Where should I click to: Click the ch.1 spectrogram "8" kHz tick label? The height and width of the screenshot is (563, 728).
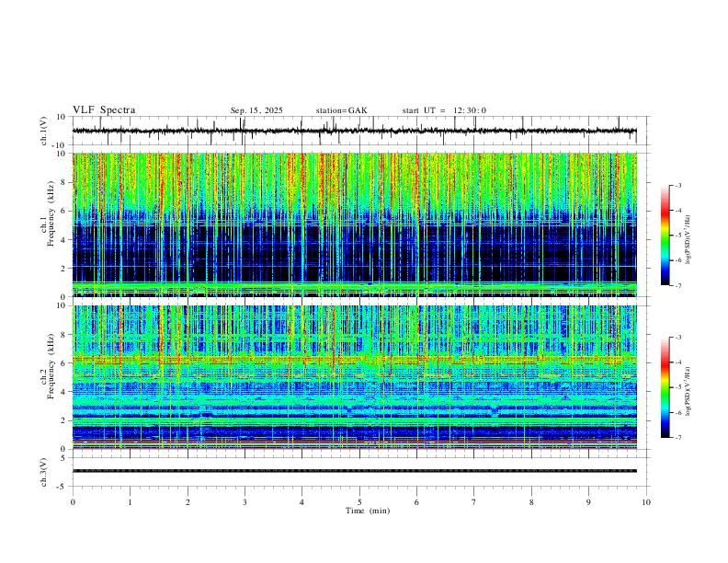pyautogui.click(x=63, y=182)
